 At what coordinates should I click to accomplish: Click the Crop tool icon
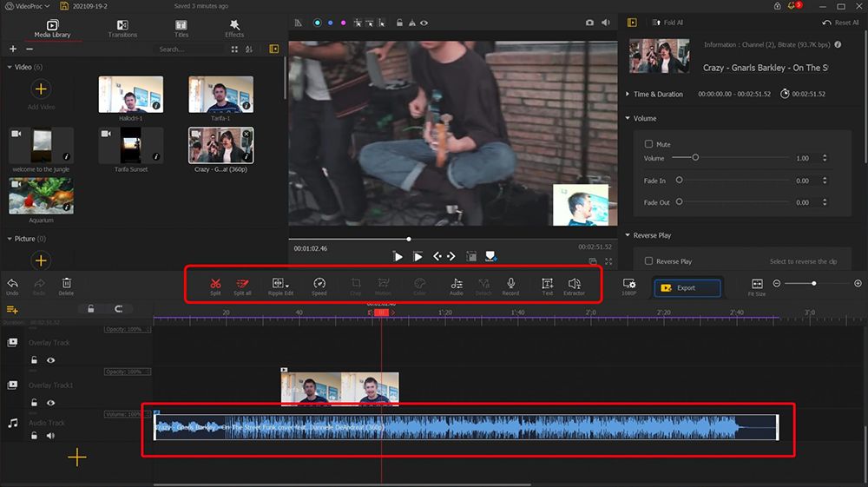pyautogui.click(x=356, y=286)
